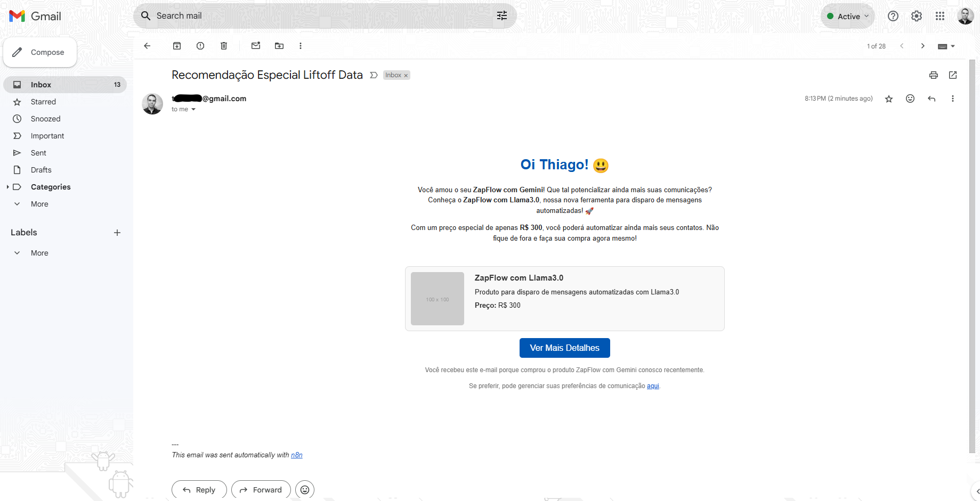
Task: Click the Gmail logo
Action: (x=35, y=16)
